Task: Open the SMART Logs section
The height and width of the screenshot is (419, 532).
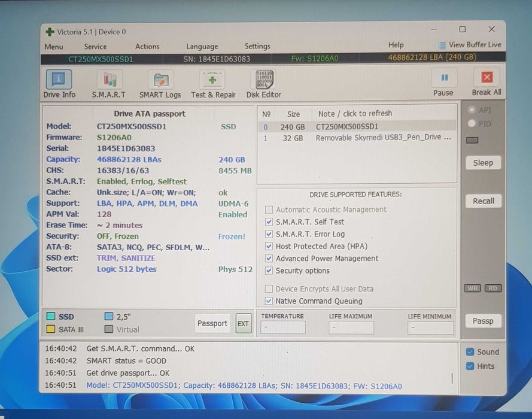Action: tap(160, 84)
